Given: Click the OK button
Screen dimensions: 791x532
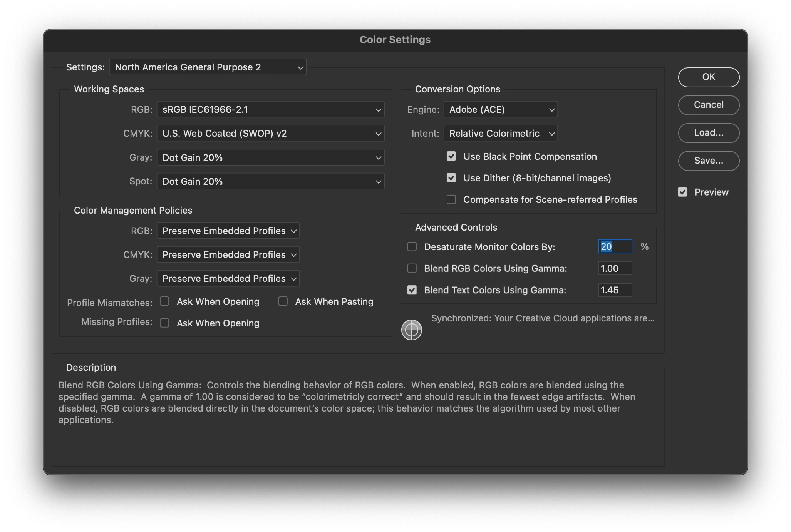Looking at the screenshot, I should 708,77.
